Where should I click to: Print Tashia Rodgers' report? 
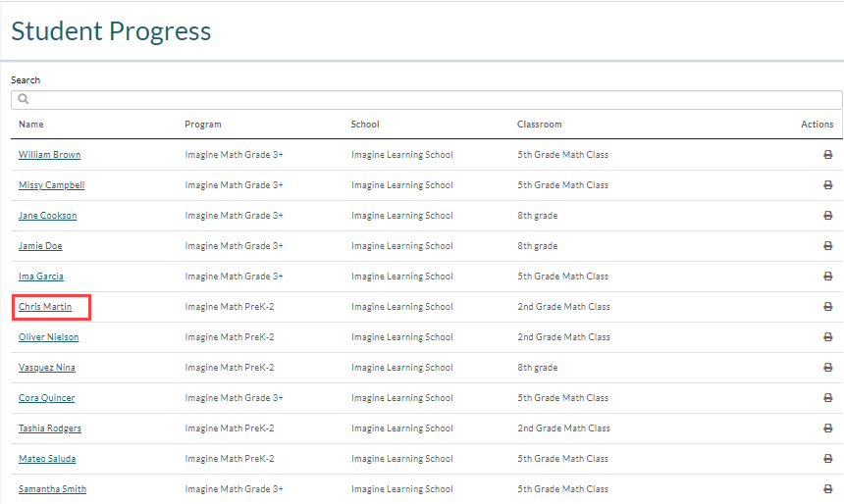[828, 428]
